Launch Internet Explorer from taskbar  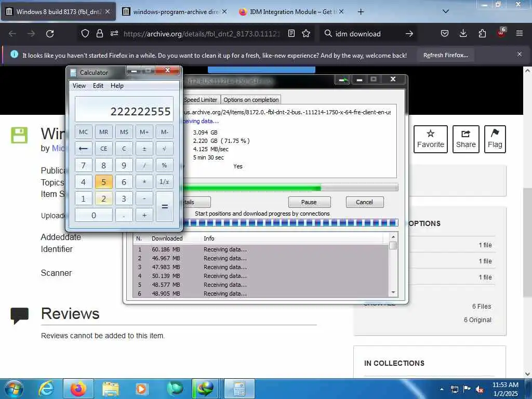tap(46, 389)
